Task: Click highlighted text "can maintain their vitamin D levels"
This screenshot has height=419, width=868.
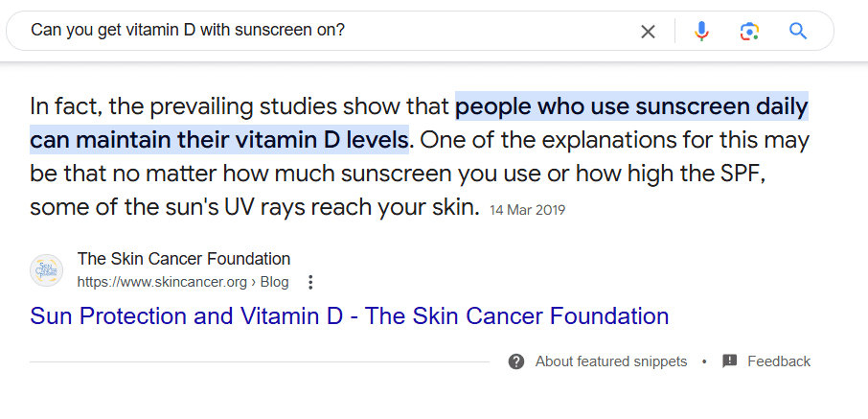Action: coord(219,140)
